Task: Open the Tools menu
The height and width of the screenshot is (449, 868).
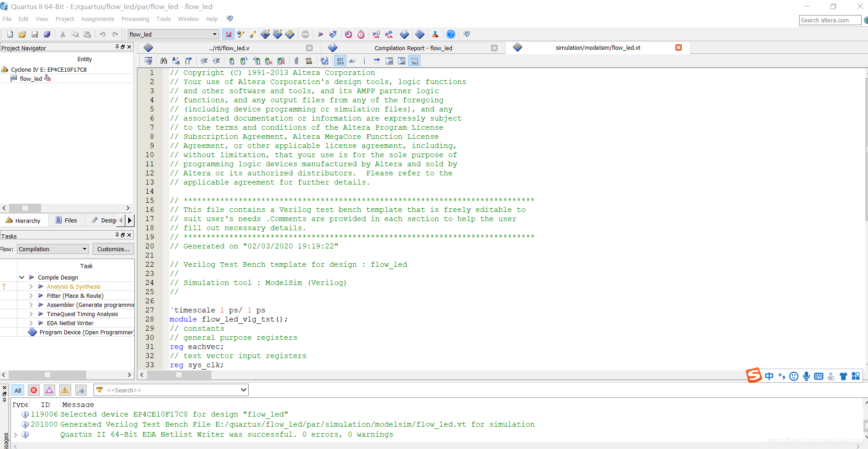Action: [163, 19]
